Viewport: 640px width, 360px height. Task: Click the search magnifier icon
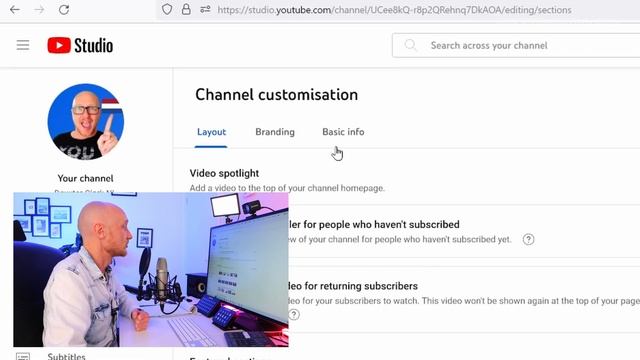(x=411, y=45)
